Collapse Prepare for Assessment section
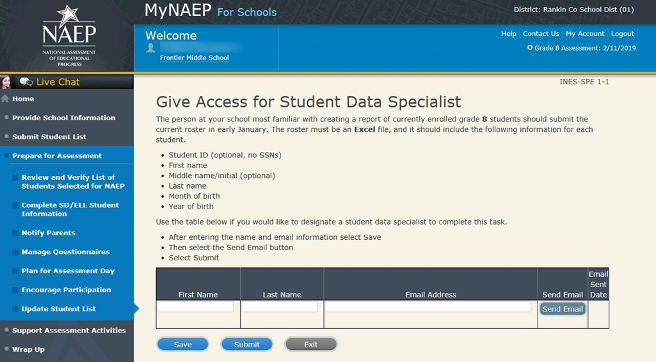 coord(57,156)
